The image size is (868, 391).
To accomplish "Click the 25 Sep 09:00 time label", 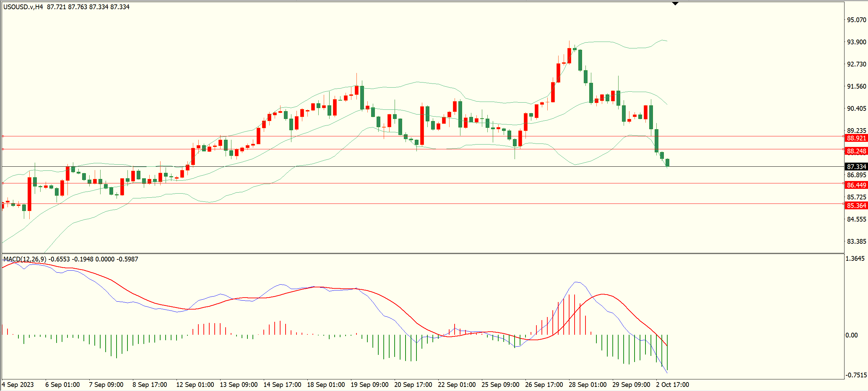I will click(x=500, y=385).
